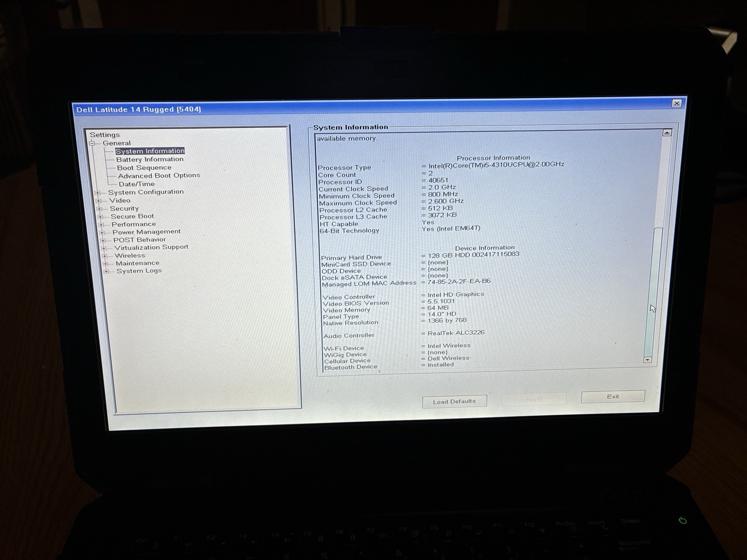Click the Processor ID 40651 value
The image size is (747, 560).
point(438,180)
